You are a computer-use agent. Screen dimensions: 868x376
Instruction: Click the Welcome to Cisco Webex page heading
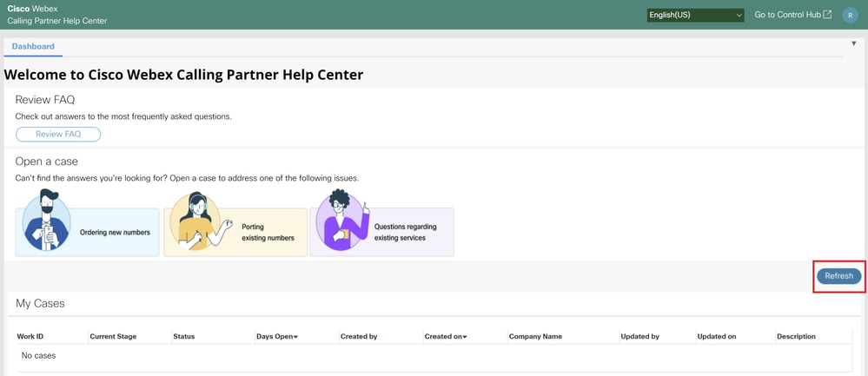point(184,75)
